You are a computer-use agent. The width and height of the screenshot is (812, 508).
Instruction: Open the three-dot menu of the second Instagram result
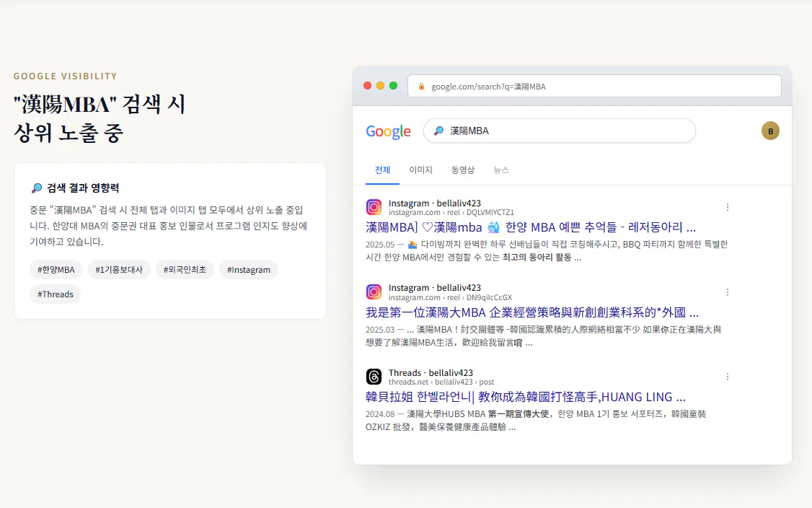point(727,292)
